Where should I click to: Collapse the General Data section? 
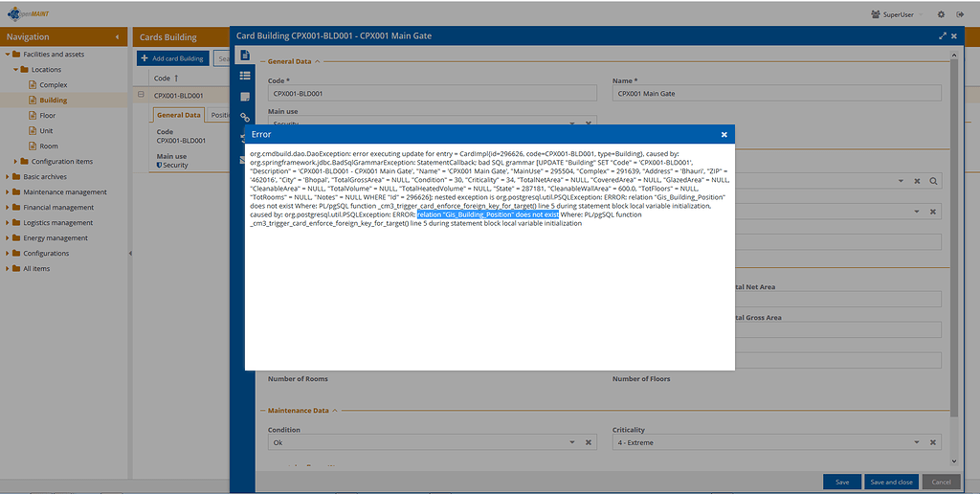tap(317, 62)
